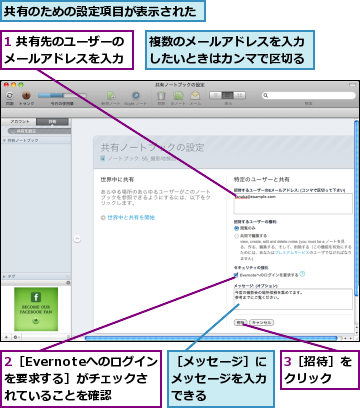This screenshot has height=408, width=360.
Task: Expand the tags section in the sidebar
Action: (4, 276)
